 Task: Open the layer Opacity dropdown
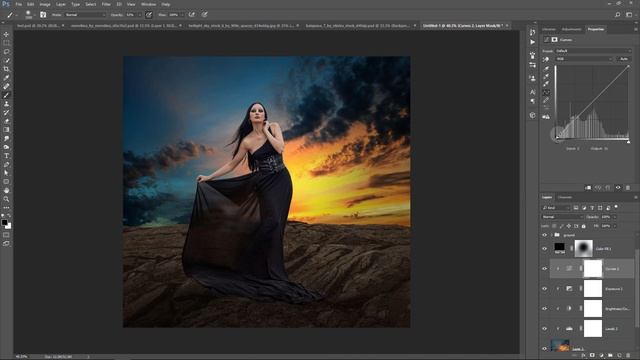click(x=614, y=217)
